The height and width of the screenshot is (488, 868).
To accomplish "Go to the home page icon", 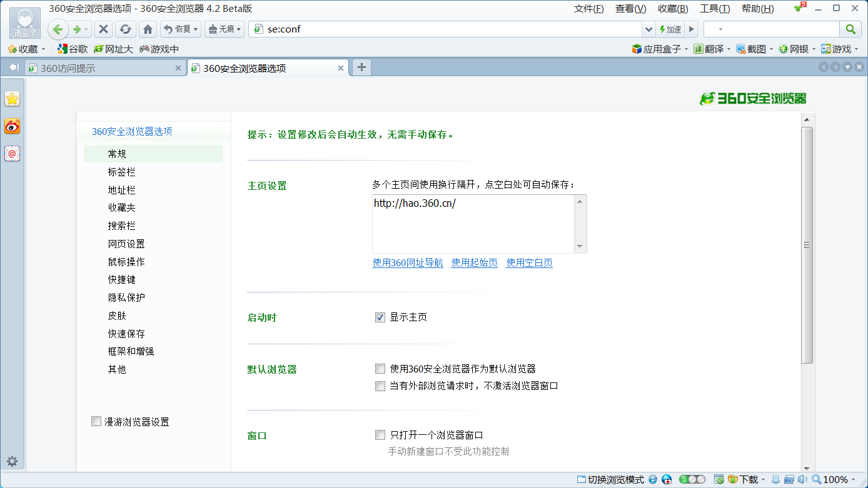I will click(x=148, y=29).
